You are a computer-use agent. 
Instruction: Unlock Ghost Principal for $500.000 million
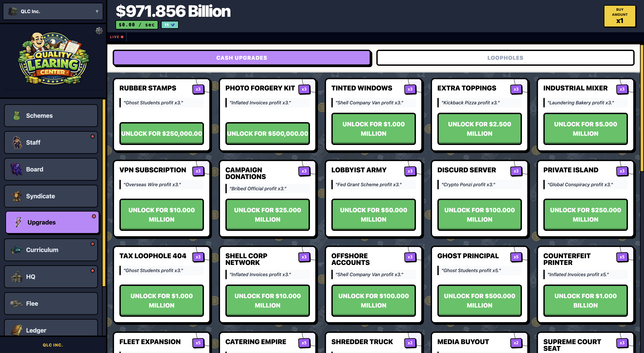(x=479, y=300)
